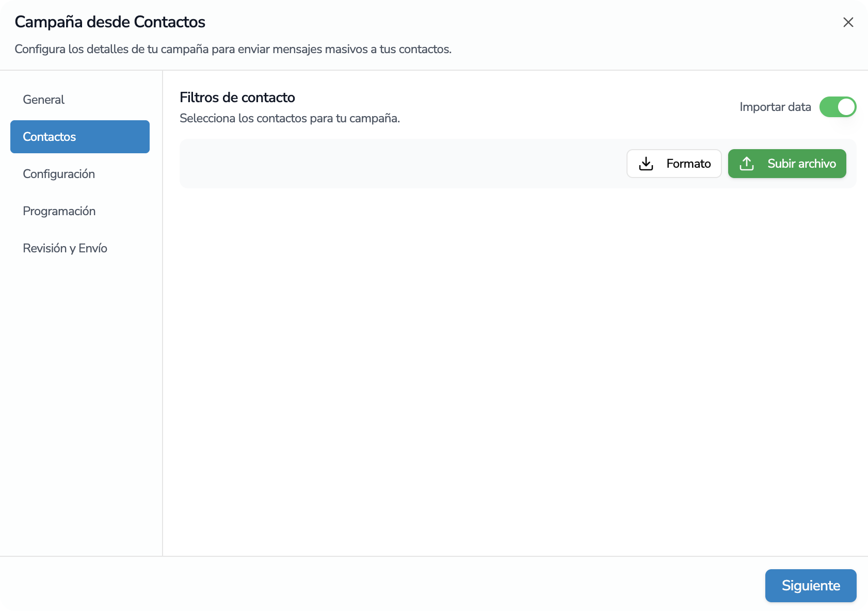
Task: Open the General section
Action: [80, 100]
